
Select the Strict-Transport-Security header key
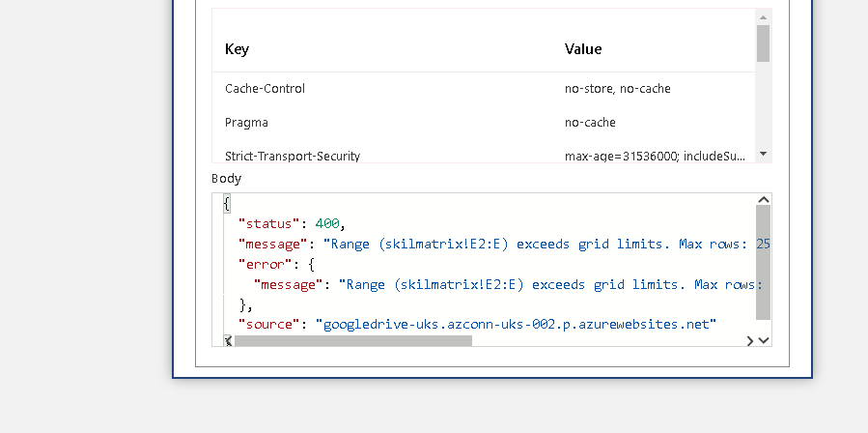pos(293,157)
